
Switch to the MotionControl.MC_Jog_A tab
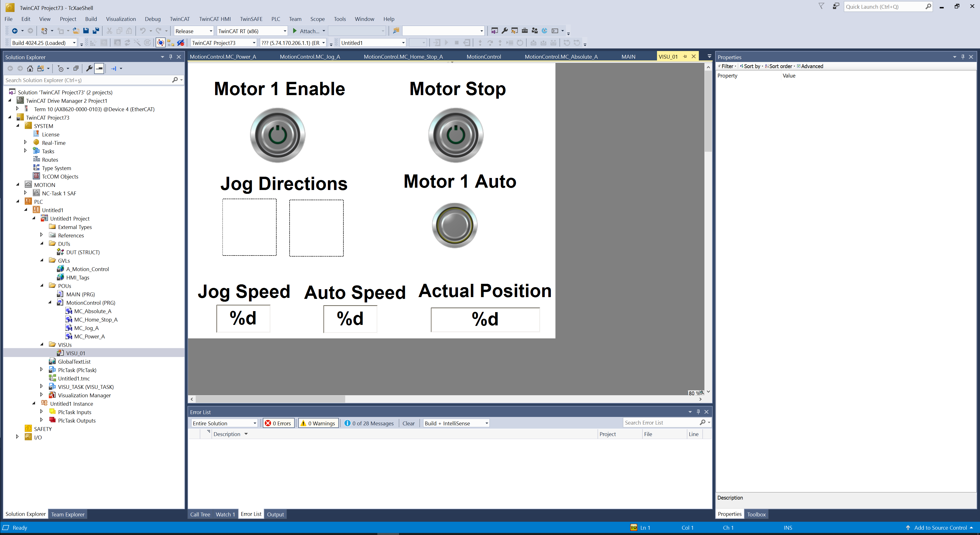coord(310,57)
